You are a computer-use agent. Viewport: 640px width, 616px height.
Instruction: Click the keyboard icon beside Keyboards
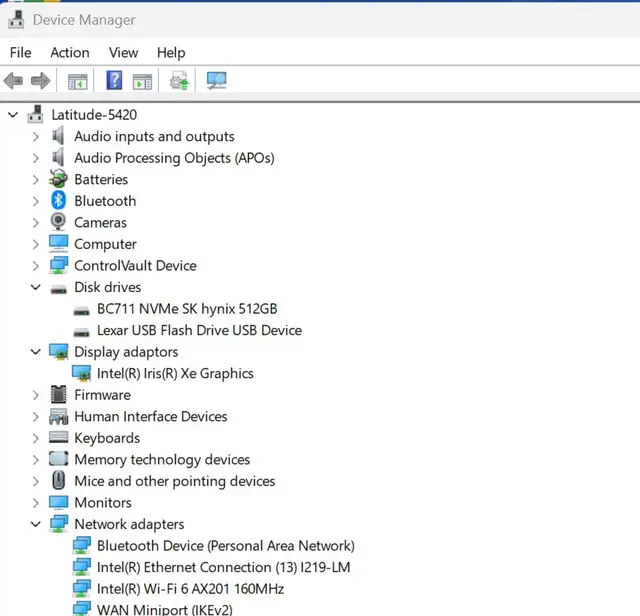[x=58, y=437]
